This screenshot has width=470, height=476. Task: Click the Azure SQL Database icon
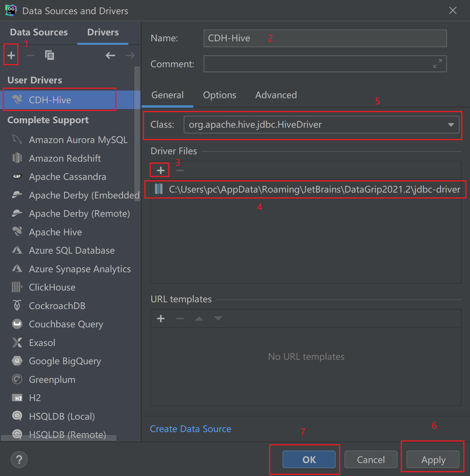tap(17, 250)
